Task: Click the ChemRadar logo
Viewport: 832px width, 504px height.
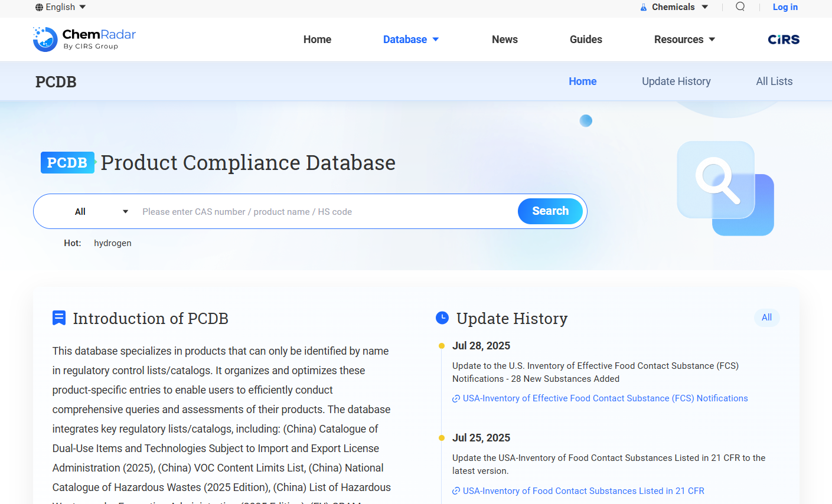Action: 84,40
